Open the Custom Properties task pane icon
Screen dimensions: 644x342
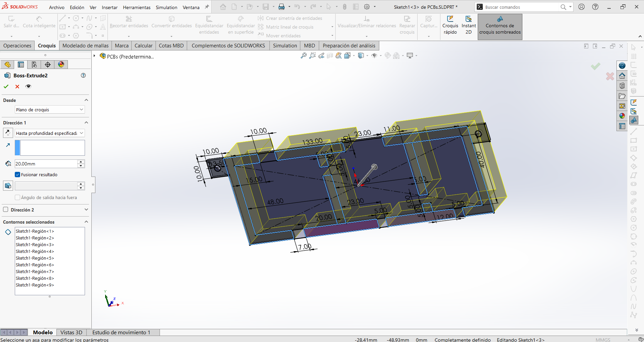coord(622,126)
